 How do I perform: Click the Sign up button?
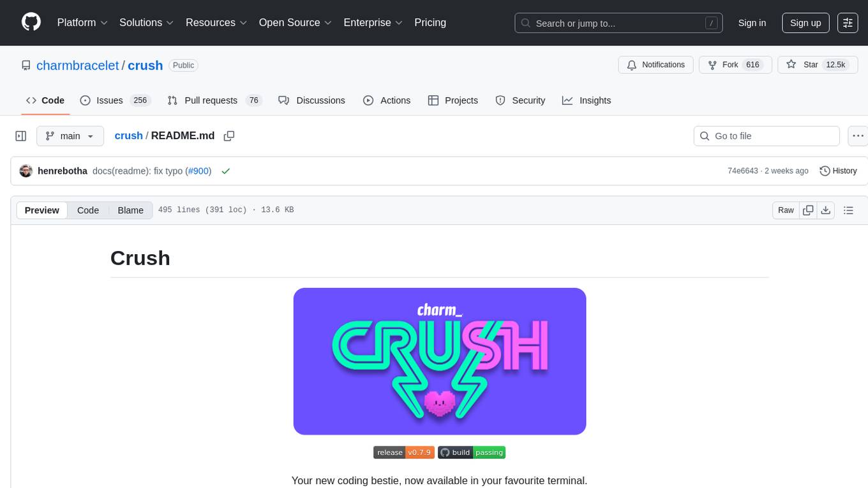(x=805, y=23)
